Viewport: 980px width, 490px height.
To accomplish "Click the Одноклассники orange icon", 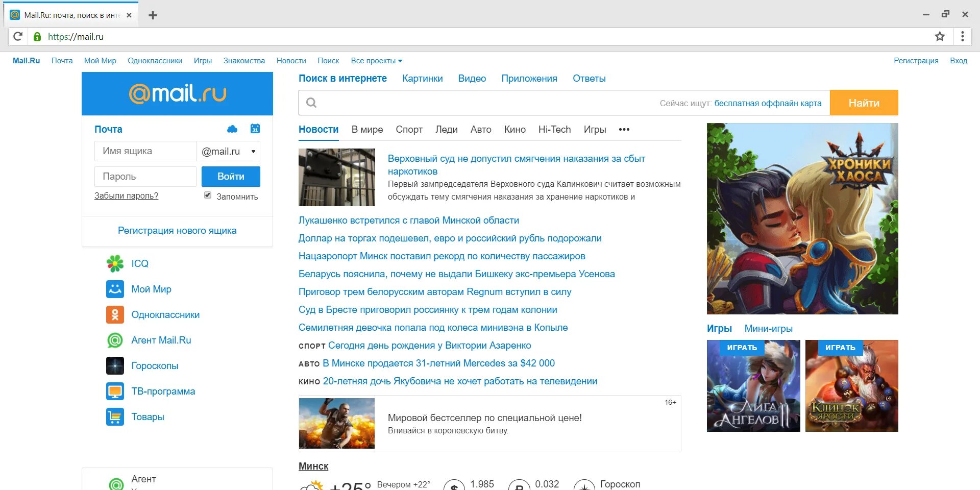I will click(x=115, y=314).
